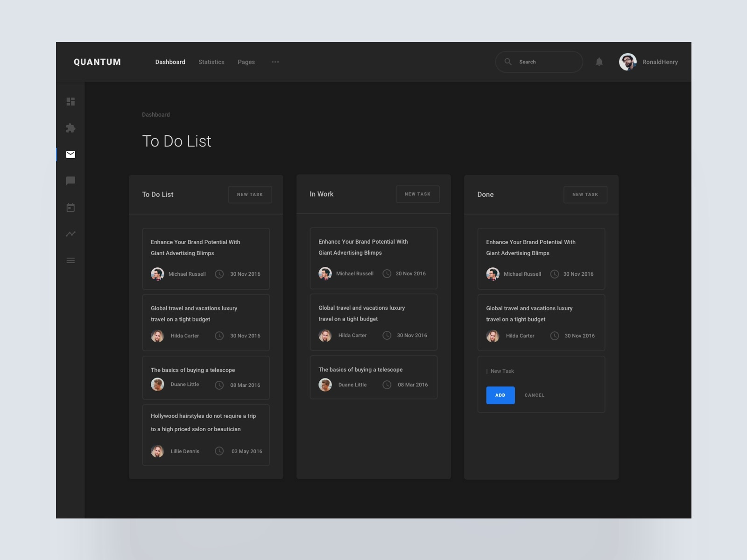Open the calendar icon in the sidebar
Screen dimensions: 747x560
click(70, 208)
